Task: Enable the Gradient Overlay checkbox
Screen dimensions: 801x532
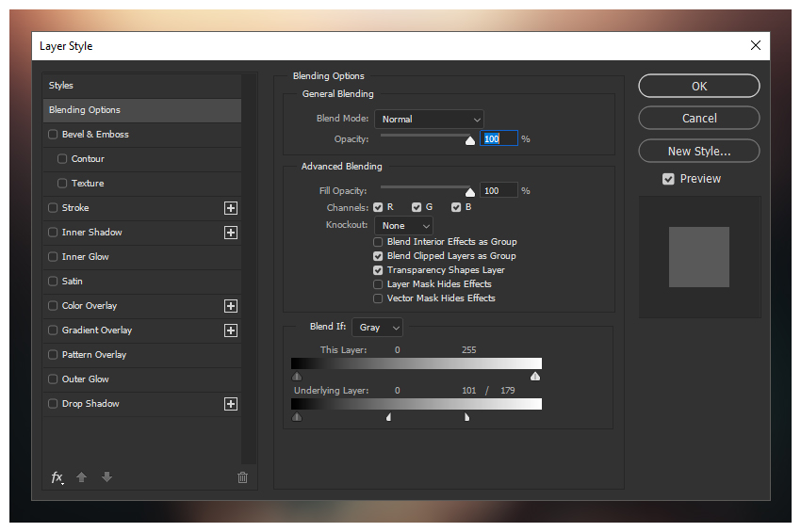Action: click(x=53, y=330)
